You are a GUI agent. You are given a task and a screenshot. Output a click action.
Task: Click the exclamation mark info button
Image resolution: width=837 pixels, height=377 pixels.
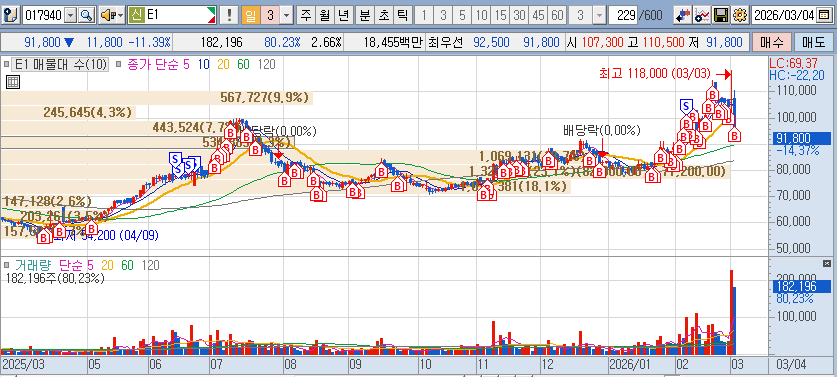[x=229, y=15]
